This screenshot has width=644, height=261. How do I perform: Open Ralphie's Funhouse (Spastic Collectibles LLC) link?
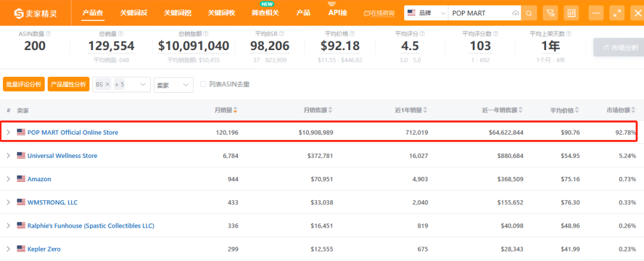click(x=91, y=226)
